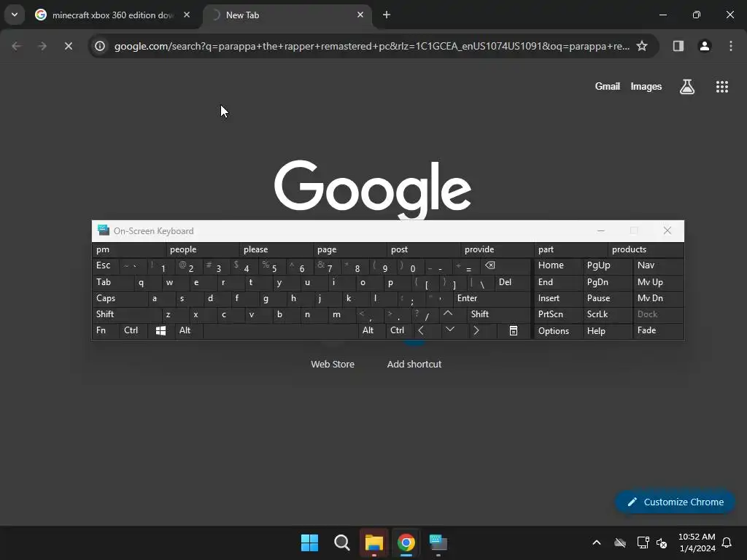Open a new browser tab with plus

click(x=387, y=15)
